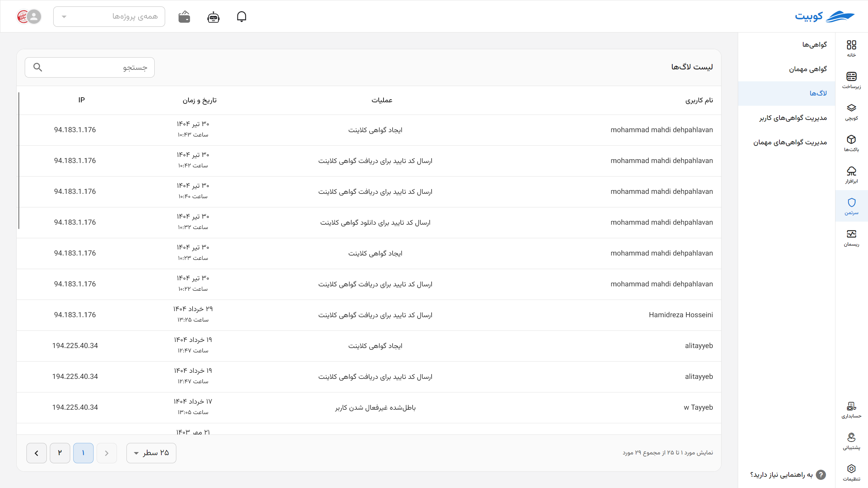The image size is (868, 488).
Task: Click the تاریخ و زمان column header
Action: [199, 100]
